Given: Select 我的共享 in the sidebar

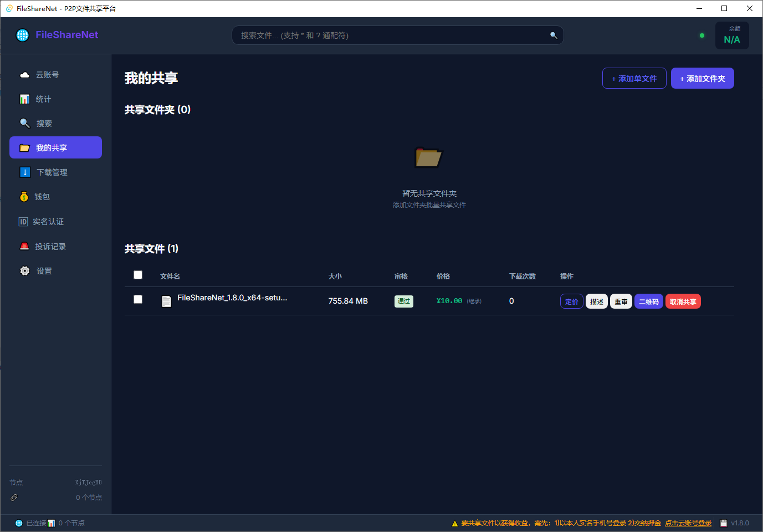Looking at the screenshot, I should point(55,147).
